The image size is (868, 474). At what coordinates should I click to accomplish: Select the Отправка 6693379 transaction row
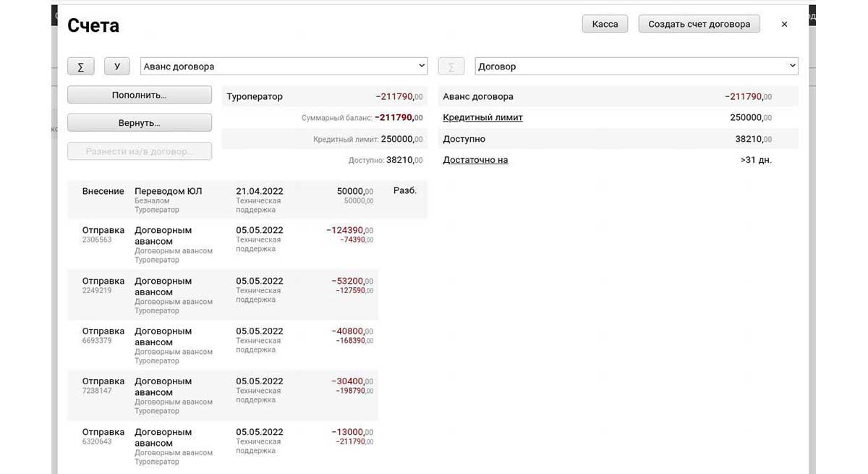click(x=224, y=345)
